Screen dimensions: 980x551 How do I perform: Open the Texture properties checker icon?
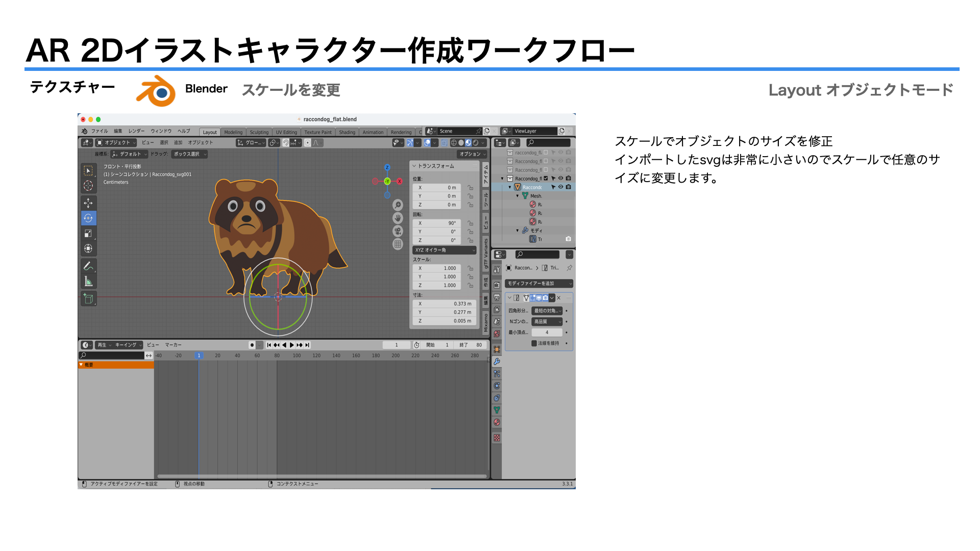[x=497, y=438]
